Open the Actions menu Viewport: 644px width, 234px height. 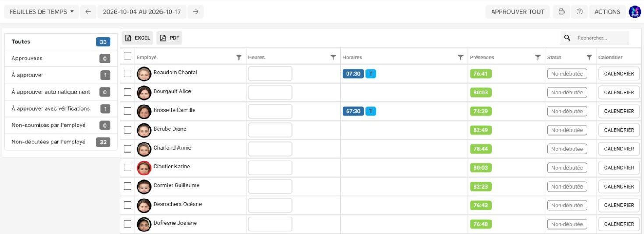pyautogui.click(x=607, y=12)
